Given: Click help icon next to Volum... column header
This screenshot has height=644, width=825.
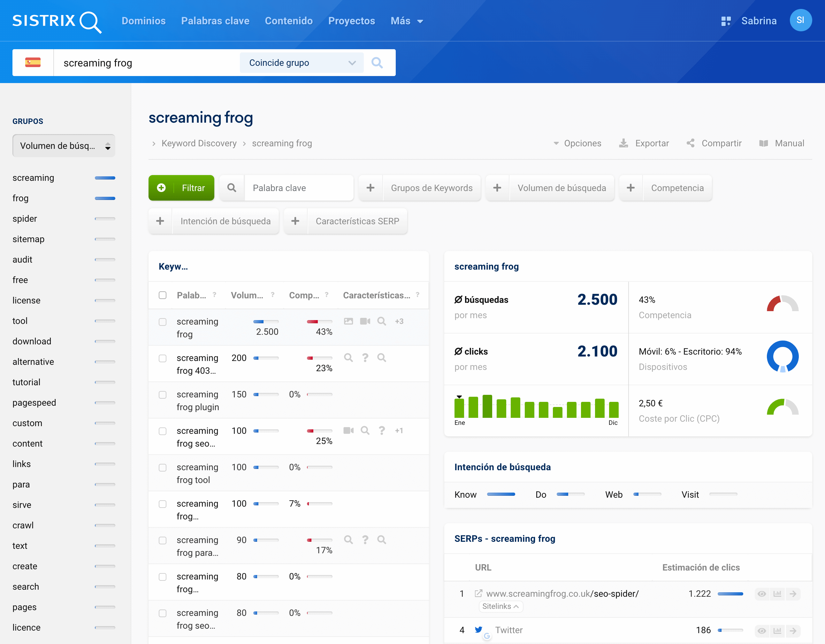Looking at the screenshot, I should (272, 295).
